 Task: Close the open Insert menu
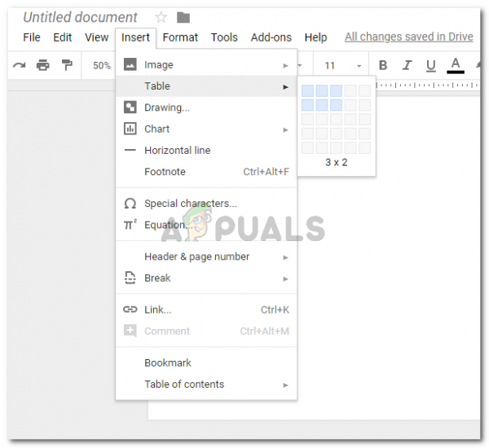(135, 37)
